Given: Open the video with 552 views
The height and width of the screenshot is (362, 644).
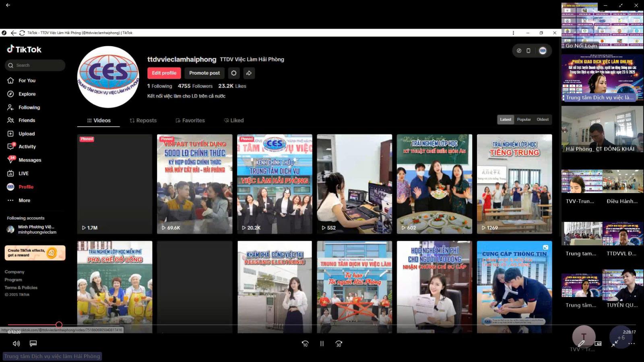Looking at the screenshot, I should [355, 184].
